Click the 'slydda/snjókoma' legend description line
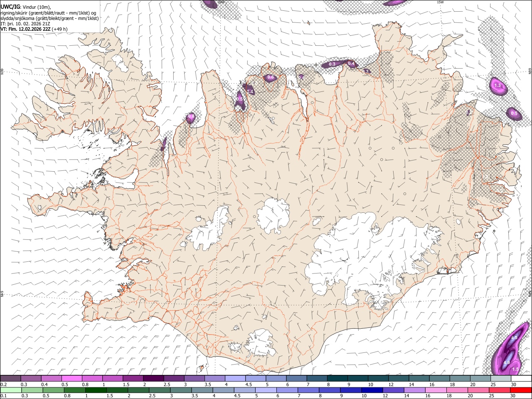Image resolution: width=532 pixels, height=399 pixels. click(x=49, y=18)
